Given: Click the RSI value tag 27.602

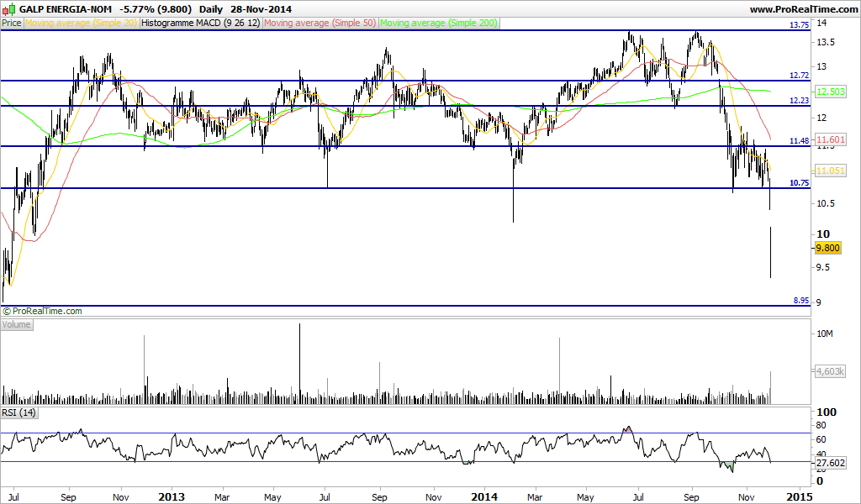Looking at the screenshot, I should point(830,464).
